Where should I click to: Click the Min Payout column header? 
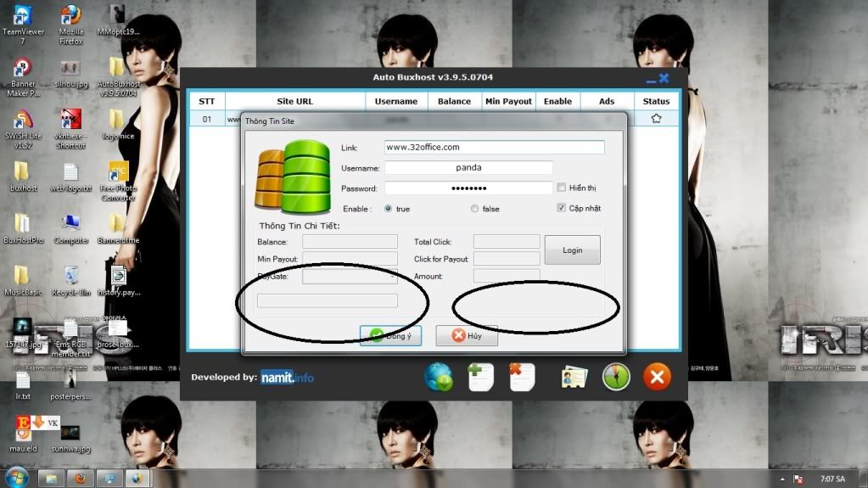tap(508, 101)
